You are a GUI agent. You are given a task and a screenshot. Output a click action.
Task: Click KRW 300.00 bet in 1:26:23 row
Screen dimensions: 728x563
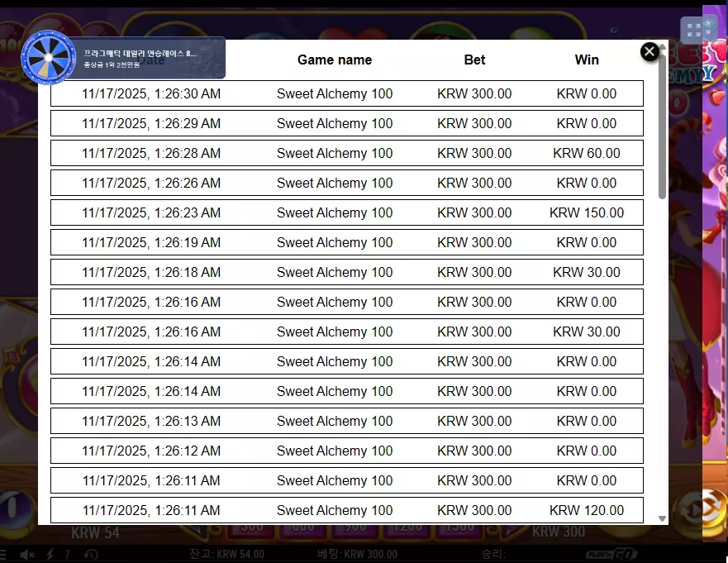(x=474, y=212)
